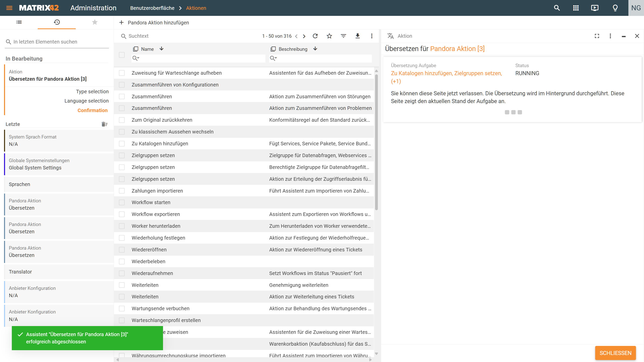
Task: Click the SCHLIESSEN button
Action: click(615, 353)
